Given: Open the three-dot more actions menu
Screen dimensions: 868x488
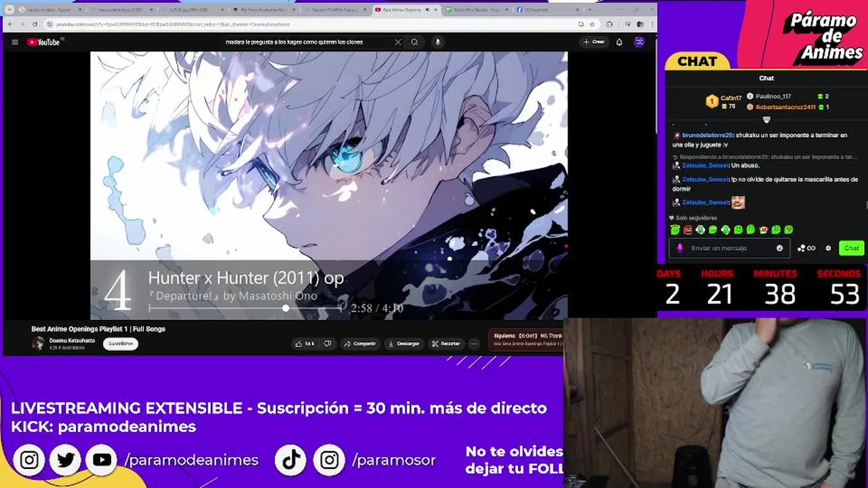Looking at the screenshot, I should pos(474,344).
